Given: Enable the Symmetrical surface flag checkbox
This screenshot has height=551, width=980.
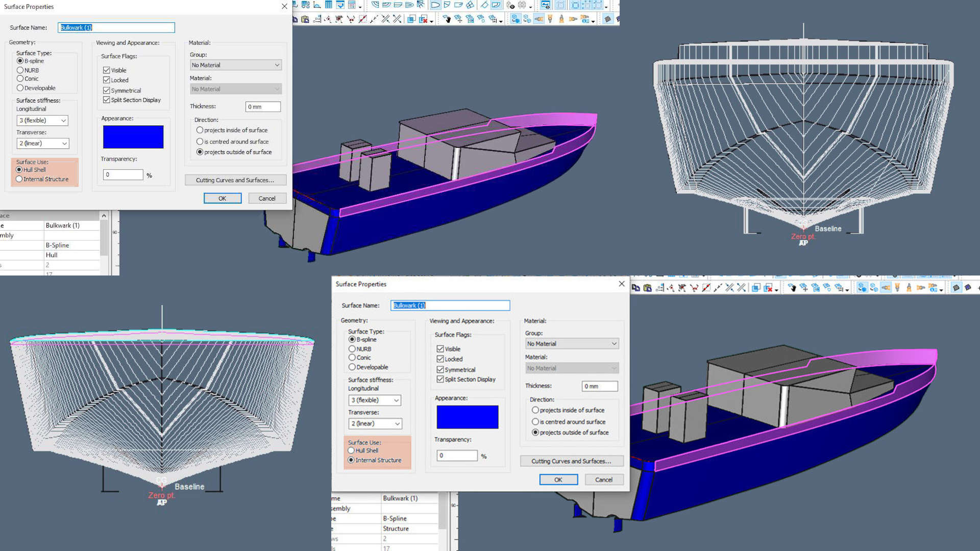Looking at the screenshot, I should click(x=107, y=90).
